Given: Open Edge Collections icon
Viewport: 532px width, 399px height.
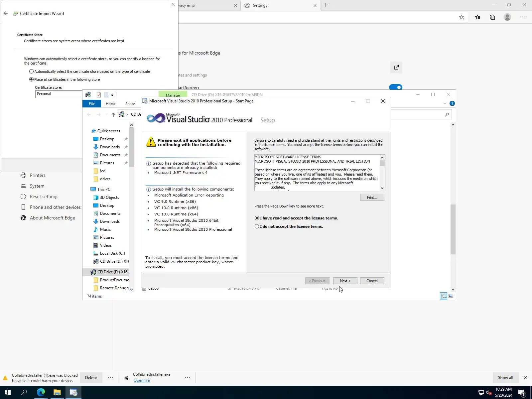Looking at the screenshot, I should (x=492, y=17).
